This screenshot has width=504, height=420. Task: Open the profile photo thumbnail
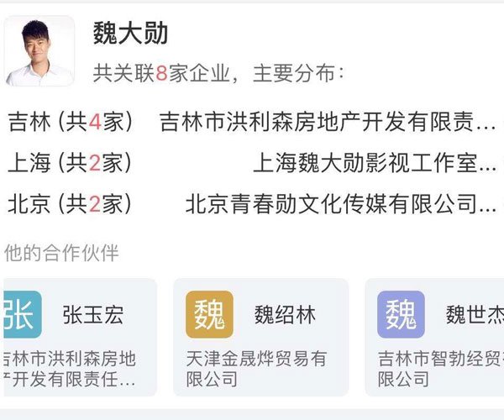point(39,50)
